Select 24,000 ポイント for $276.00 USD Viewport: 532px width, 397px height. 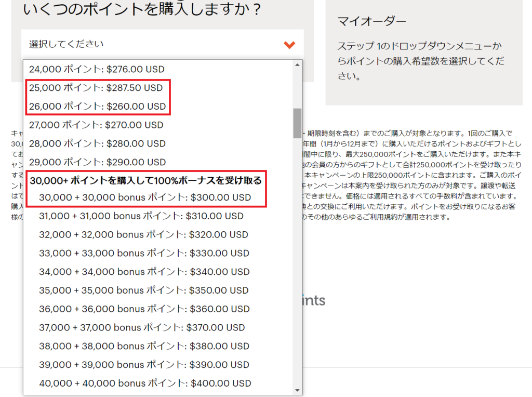(96, 69)
